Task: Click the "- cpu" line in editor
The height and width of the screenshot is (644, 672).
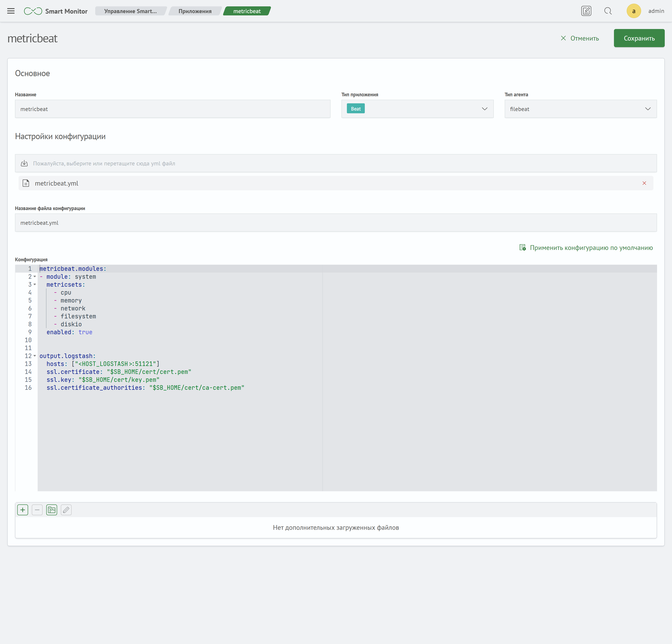Action: (x=62, y=292)
